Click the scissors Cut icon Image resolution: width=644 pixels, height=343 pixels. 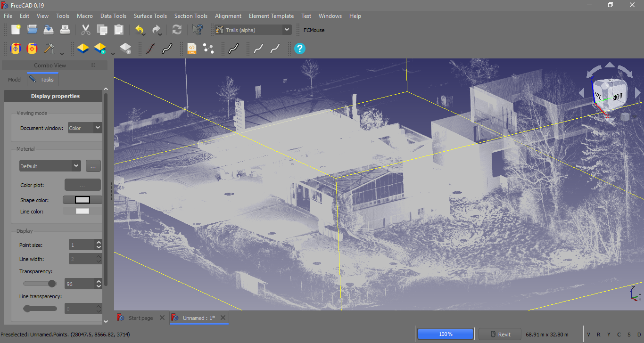click(x=85, y=30)
